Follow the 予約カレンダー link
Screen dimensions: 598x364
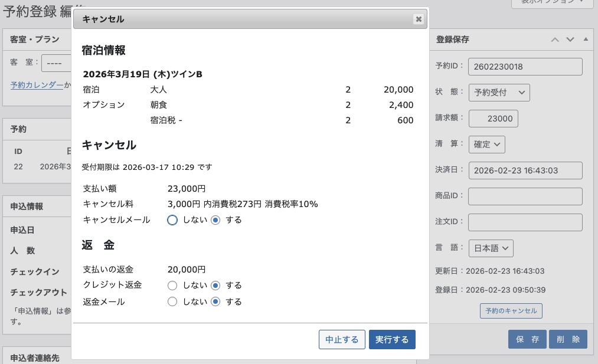point(37,85)
